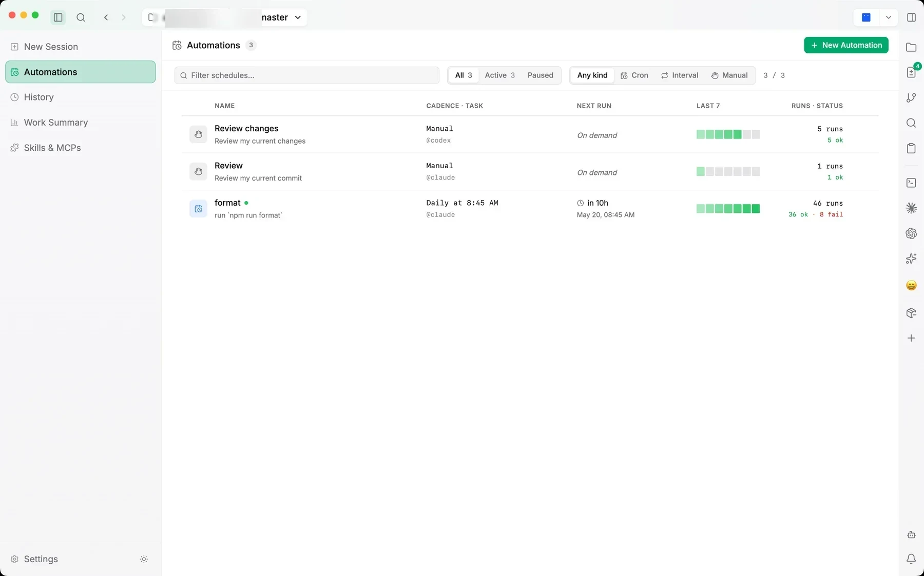
Task: Click the schedule icon for format row
Action: pyautogui.click(x=198, y=209)
